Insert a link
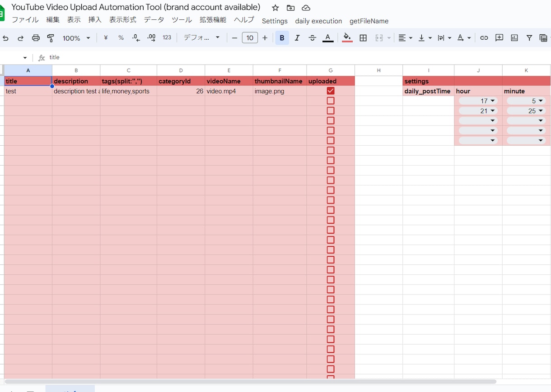The image size is (551, 392). 484,38
